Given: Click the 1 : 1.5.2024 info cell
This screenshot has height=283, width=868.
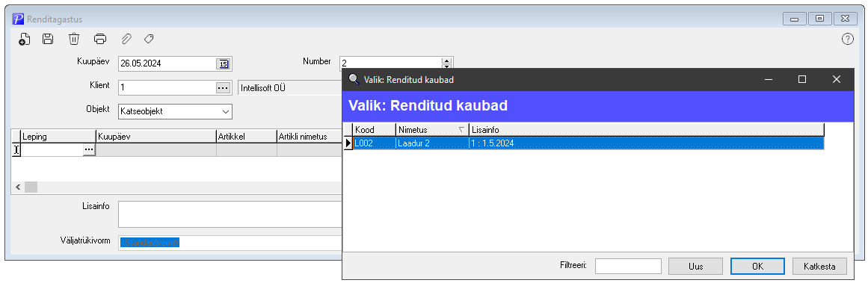Looking at the screenshot, I should coord(647,143).
